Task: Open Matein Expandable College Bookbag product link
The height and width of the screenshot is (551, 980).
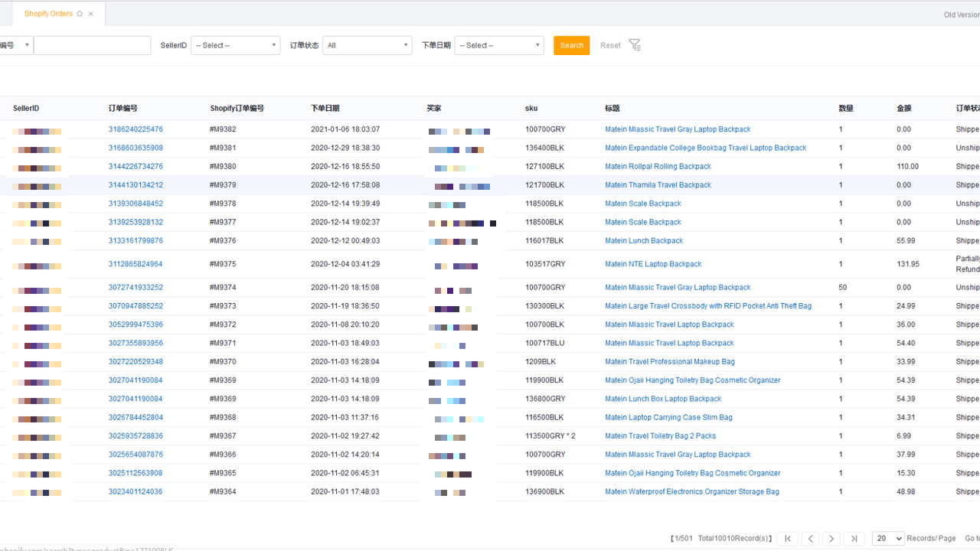Action: point(705,148)
